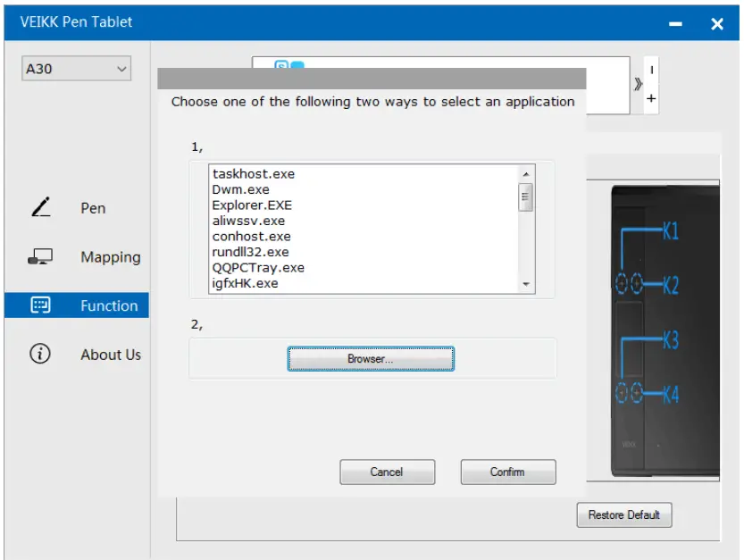Click the Function keyboard icon
The image size is (744, 560).
(40, 305)
